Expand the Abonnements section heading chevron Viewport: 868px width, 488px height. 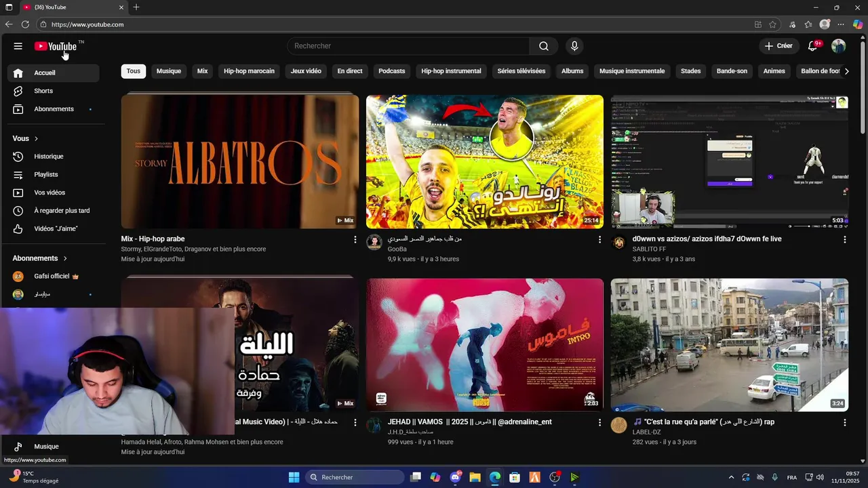click(65, 258)
